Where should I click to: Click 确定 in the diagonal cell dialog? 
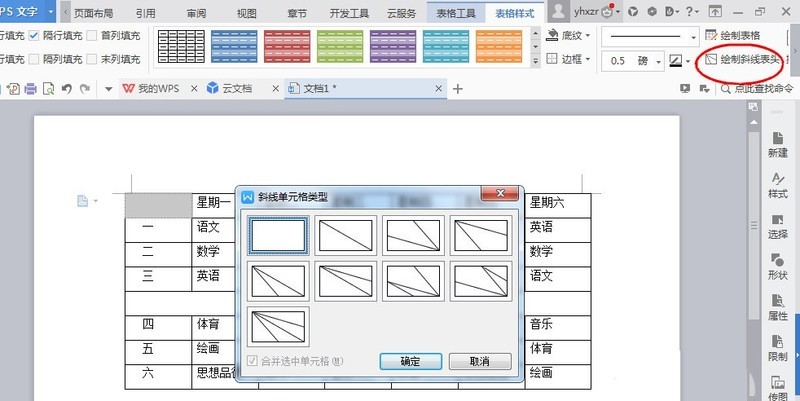click(411, 361)
